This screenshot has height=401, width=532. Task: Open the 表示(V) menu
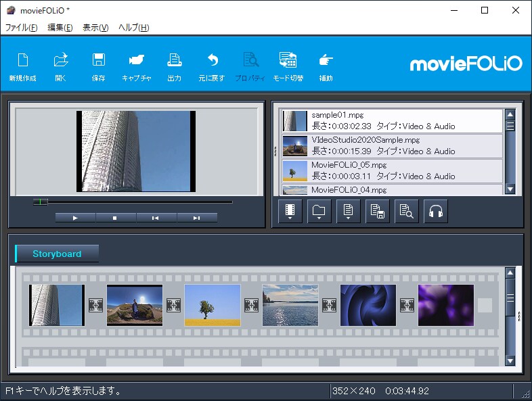(95, 28)
